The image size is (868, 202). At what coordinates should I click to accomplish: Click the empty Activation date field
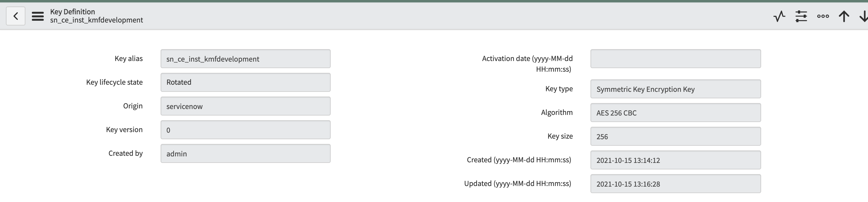(676, 59)
